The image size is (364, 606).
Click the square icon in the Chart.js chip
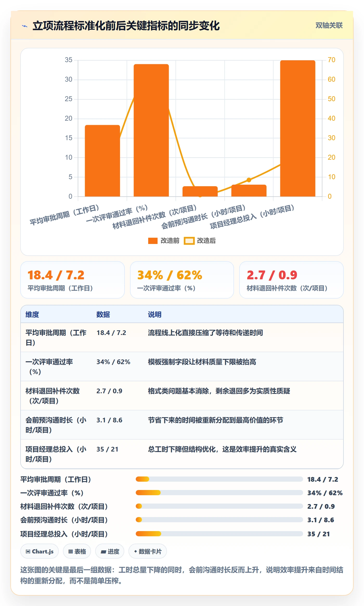(x=28, y=552)
